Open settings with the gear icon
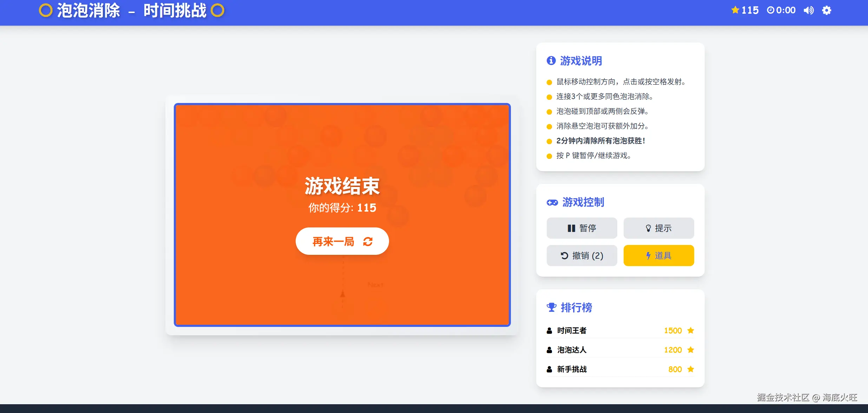Viewport: 868px width, 413px height. (827, 10)
